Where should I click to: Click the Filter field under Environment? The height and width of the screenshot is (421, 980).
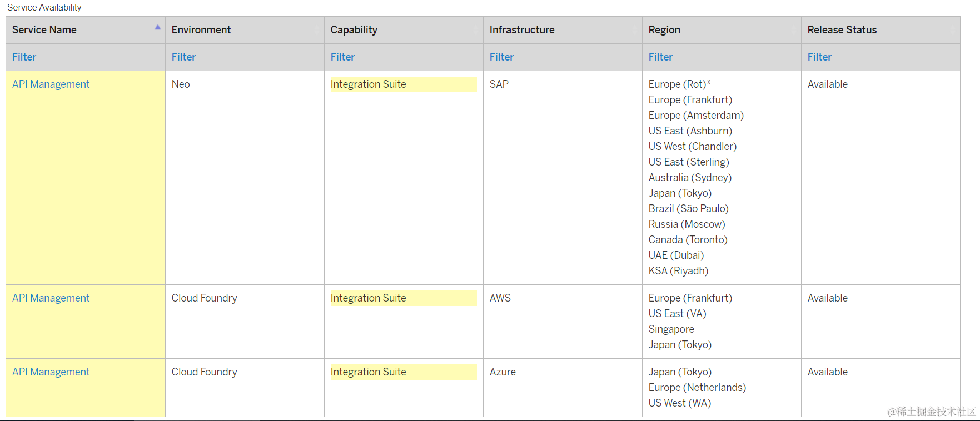click(x=183, y=57)
